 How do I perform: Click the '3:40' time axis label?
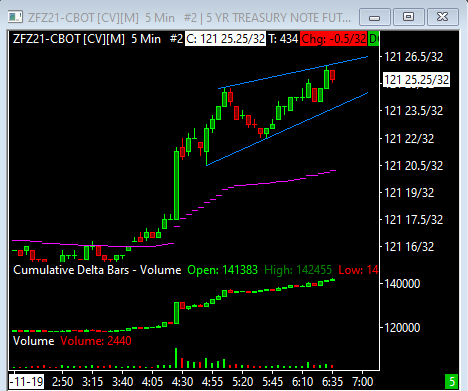[x=122, y=381]
